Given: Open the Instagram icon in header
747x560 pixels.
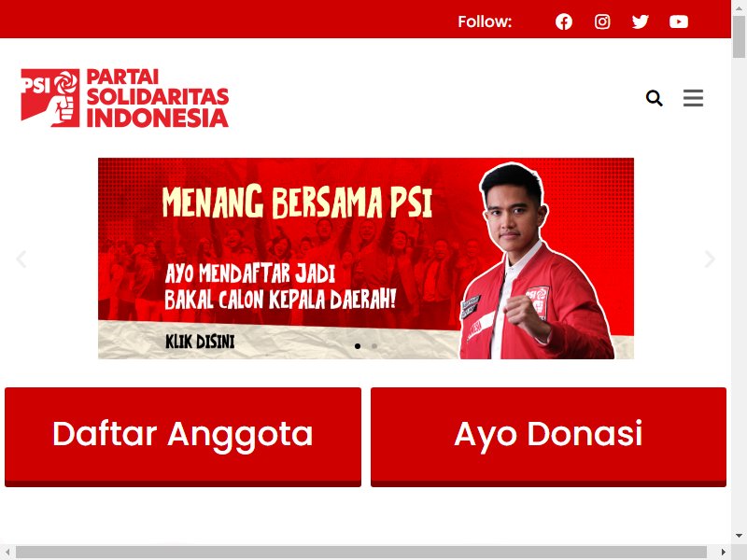Looking at the screenshot, I should click(x=602, y=21).
